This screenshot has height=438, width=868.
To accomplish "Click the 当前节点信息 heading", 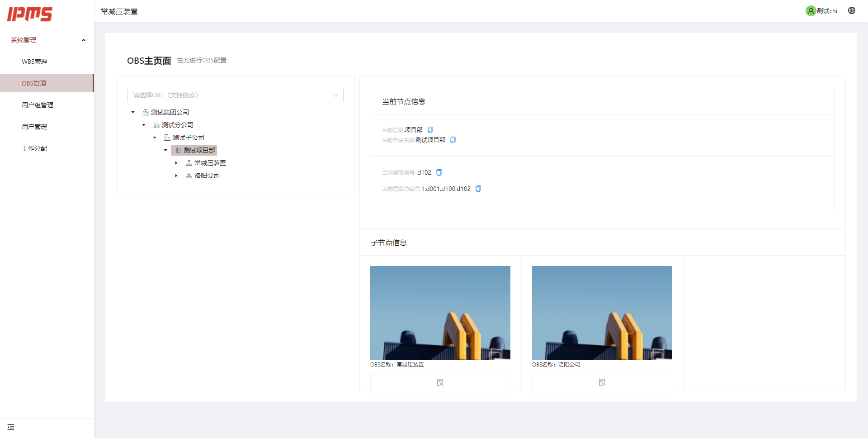I will click(404, 101).
